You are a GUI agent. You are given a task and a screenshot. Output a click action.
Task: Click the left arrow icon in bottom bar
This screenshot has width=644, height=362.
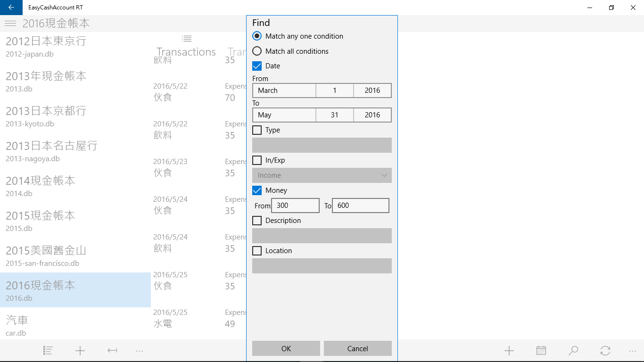112,351
